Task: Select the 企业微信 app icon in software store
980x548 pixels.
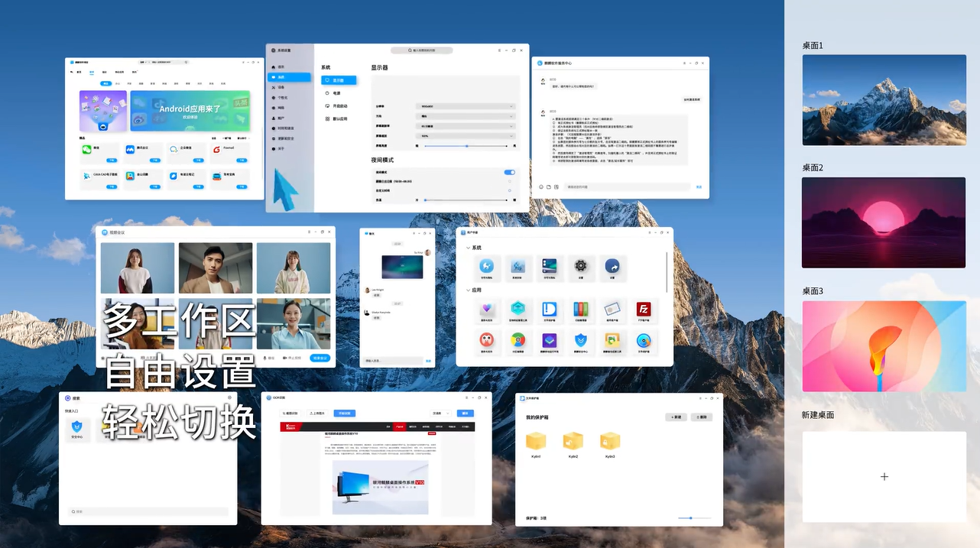Action: click(x=174, y=149)
